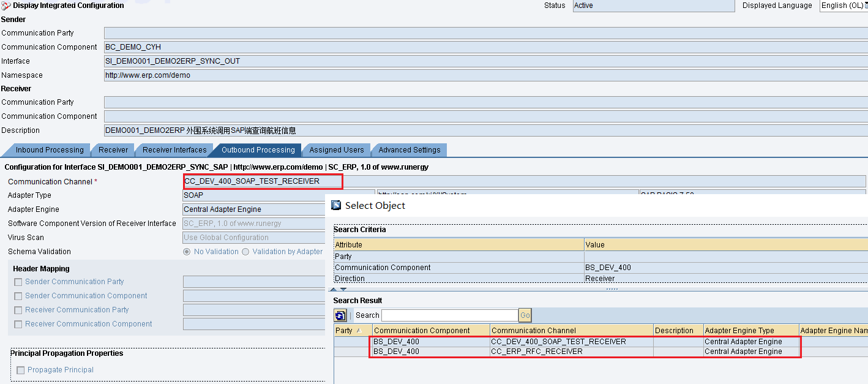Enable Receiver Communication Party header mapping checkbox
This screenshot has width=868, height=384.
[18, 311]
